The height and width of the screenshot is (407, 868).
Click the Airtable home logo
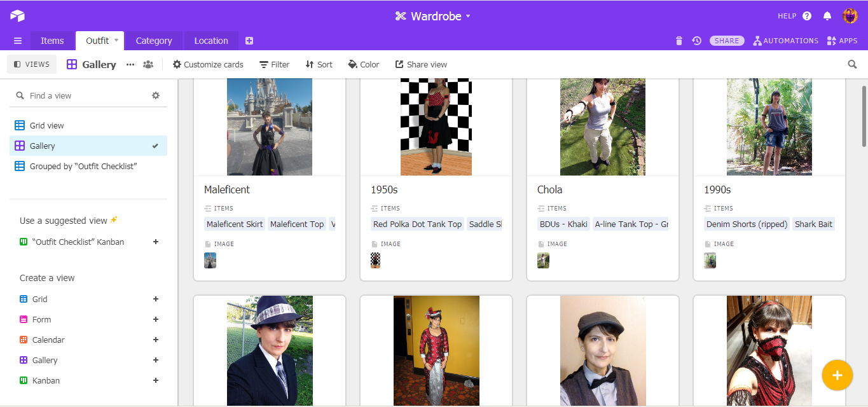(17, 16)
